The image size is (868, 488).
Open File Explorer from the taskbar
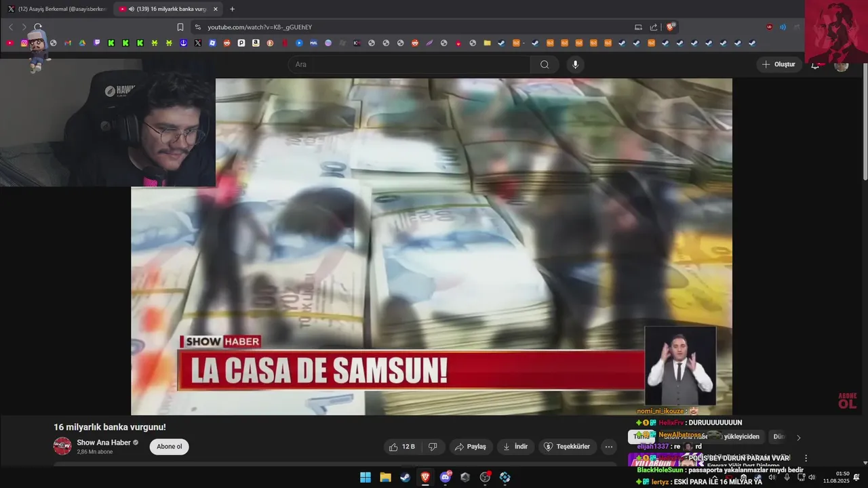point(385,477)
